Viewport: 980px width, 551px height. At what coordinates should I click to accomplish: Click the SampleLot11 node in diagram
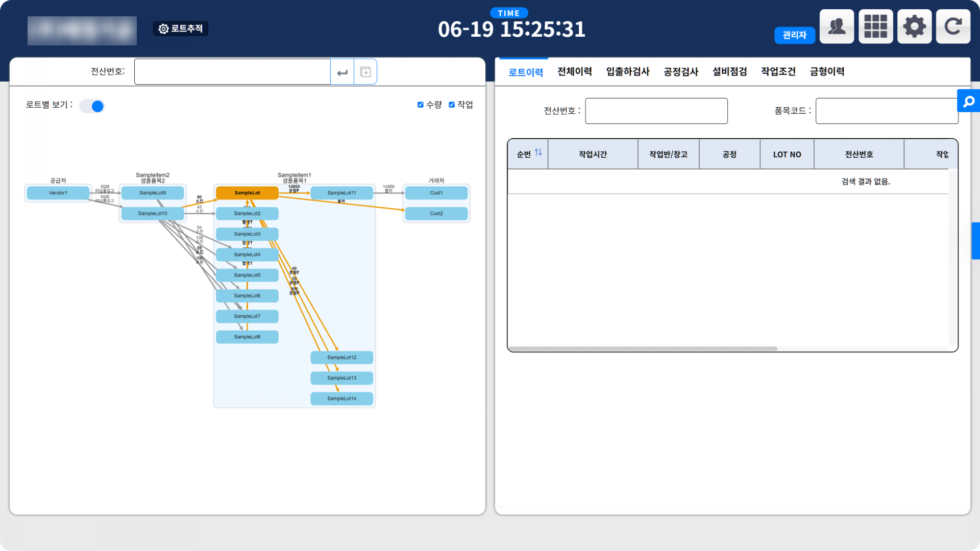point(341,193)
